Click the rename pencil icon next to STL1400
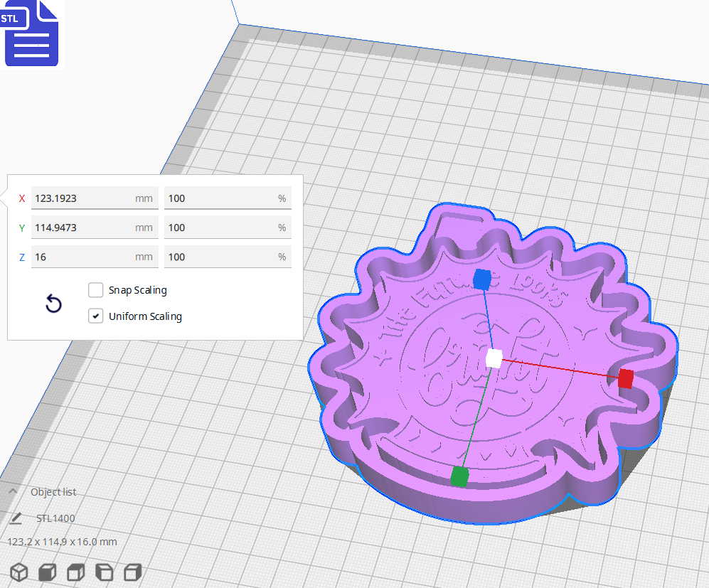 click(x=16, y=518)
